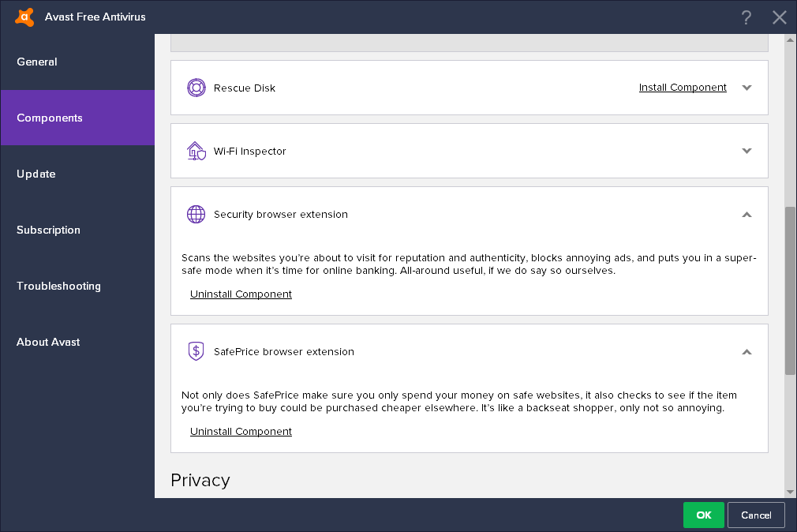This screenshot has width=797, height=532.
Task: Click the Rescue Disk lifebuoy icon
Action: pos(196,88)
